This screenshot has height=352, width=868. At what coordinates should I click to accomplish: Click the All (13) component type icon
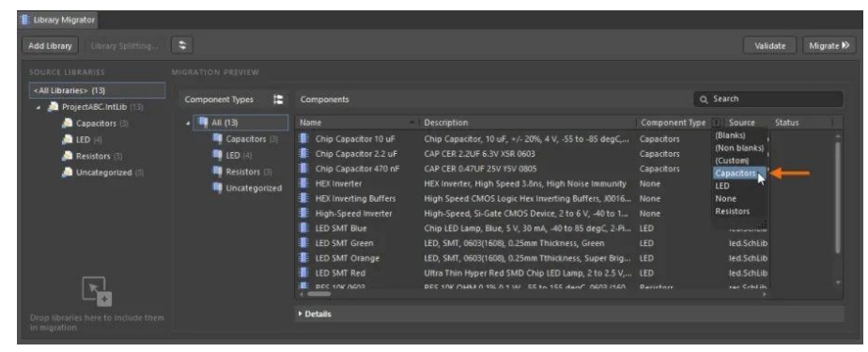pos(203,122)
